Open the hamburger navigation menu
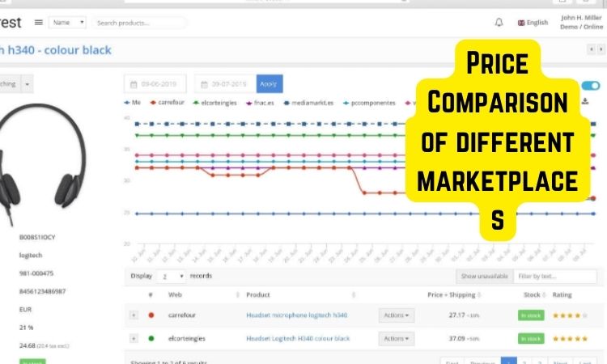The height and width of the screenshot is (364, 607). click(x=38, y=23)
